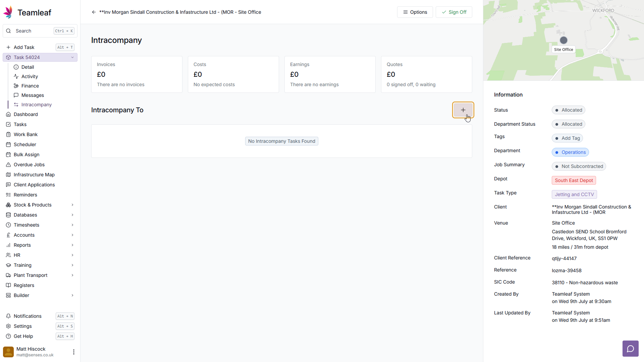Click the back arrow beside the task title

(x=94, y=12)
